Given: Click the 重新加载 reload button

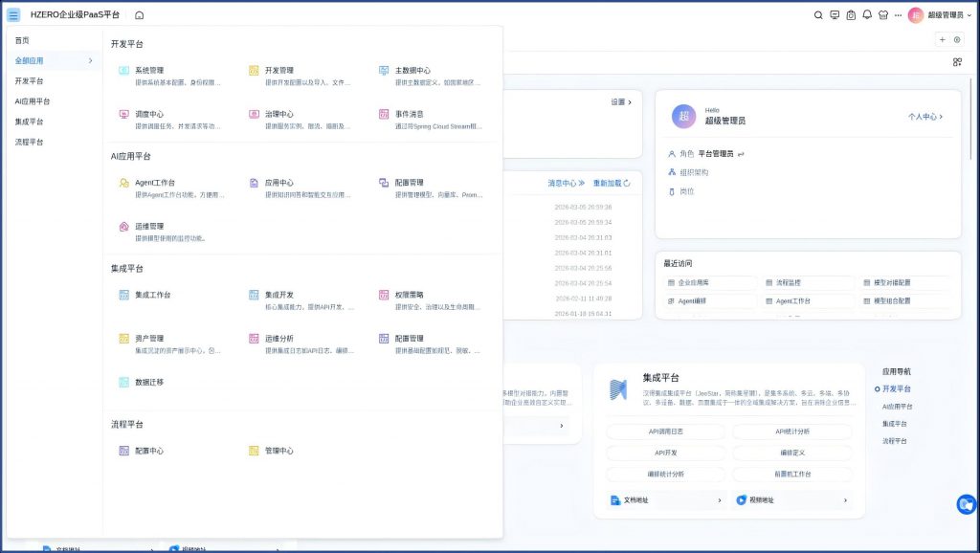Looking at the screenshot, I should (612, 183).
